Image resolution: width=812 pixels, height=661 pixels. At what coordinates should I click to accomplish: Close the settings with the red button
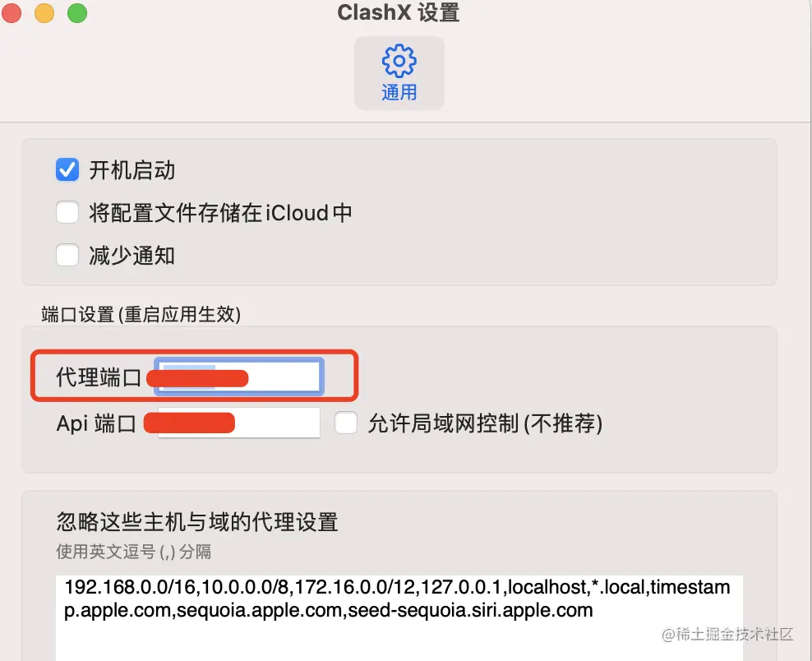coord(12,13)
